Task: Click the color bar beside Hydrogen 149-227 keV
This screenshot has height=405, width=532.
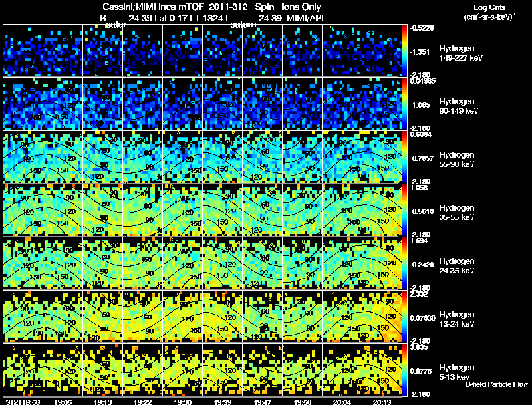Action: (404, 50)
